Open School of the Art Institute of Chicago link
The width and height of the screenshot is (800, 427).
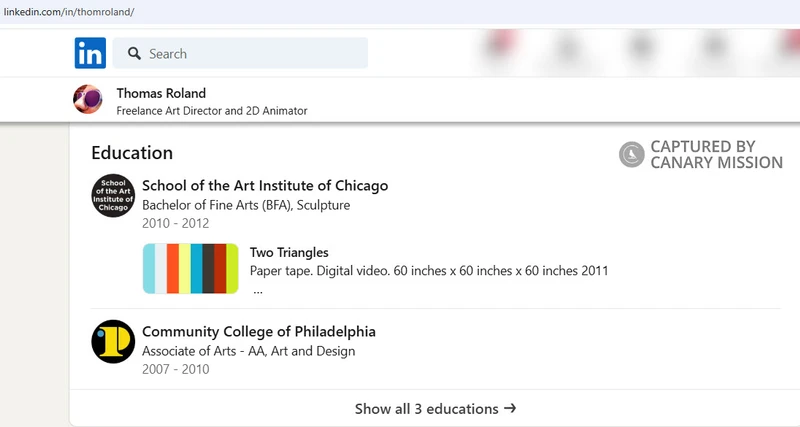[x=265, y=186]
